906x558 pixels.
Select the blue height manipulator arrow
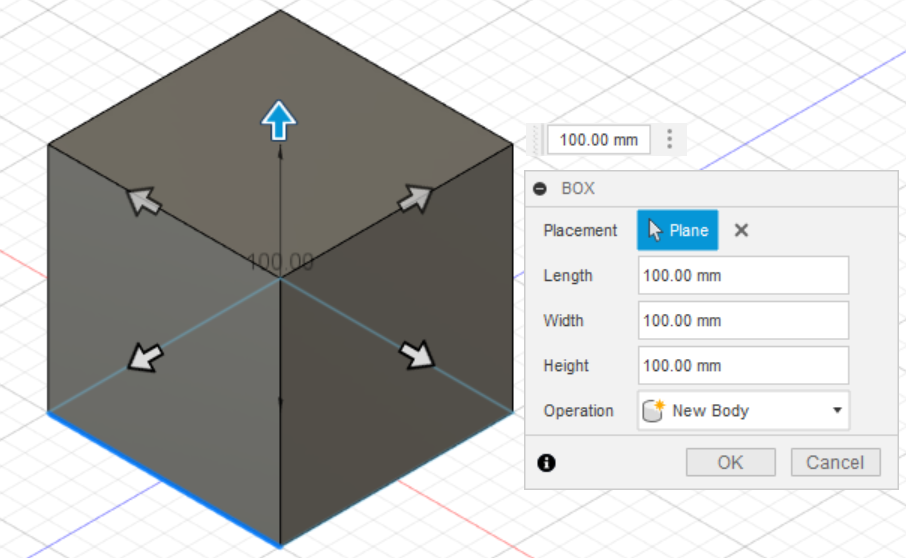(x=279, y=121)
